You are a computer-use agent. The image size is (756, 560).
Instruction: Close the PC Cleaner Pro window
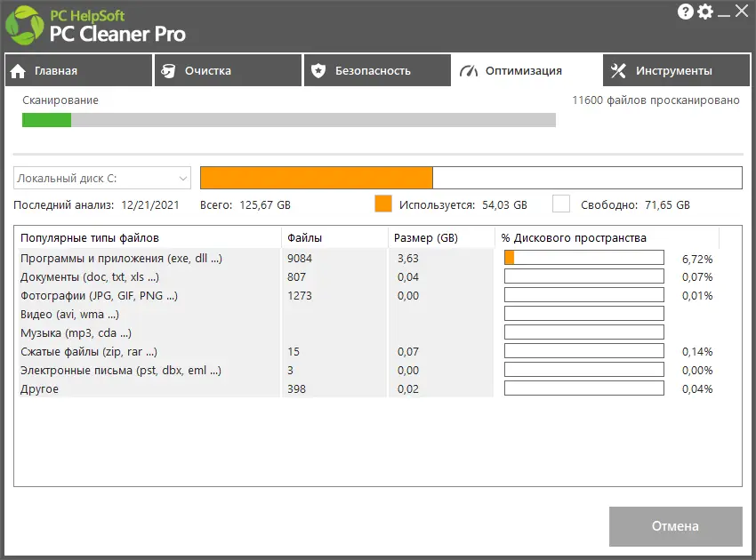click(742, 11)
